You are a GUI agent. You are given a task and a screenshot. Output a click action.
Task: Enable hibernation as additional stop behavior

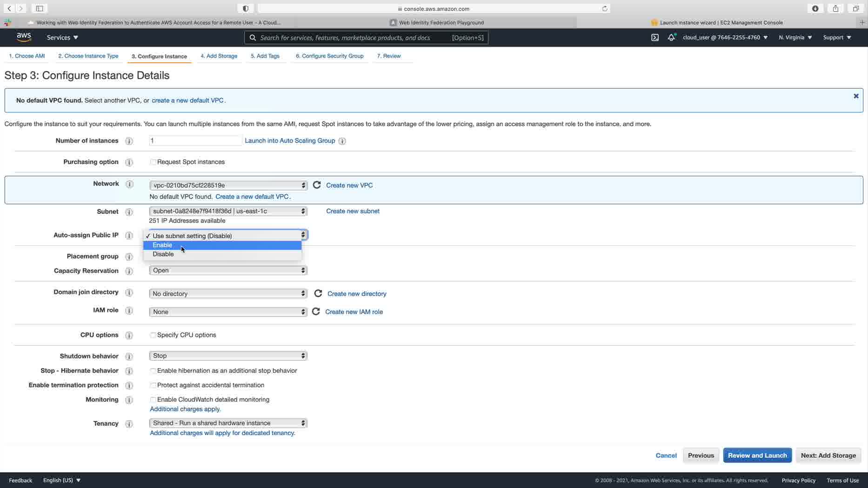pyautogui.click(x=153, y=371)
